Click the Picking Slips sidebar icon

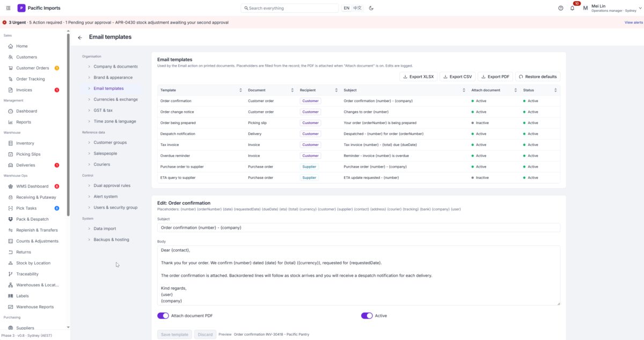tap(11, 154)
